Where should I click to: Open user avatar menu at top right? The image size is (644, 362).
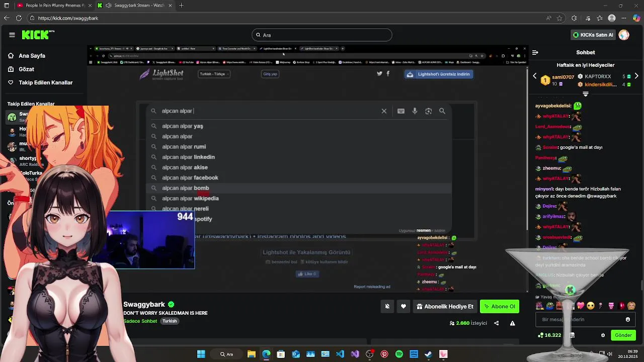[x=624, y=35]
